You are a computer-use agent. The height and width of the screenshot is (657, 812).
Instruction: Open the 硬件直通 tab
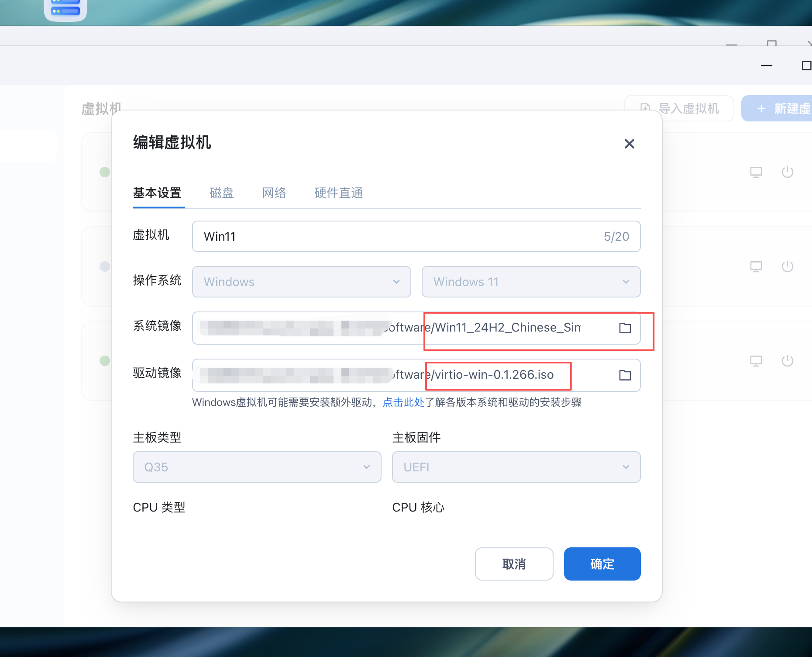(x=339, y=193)
